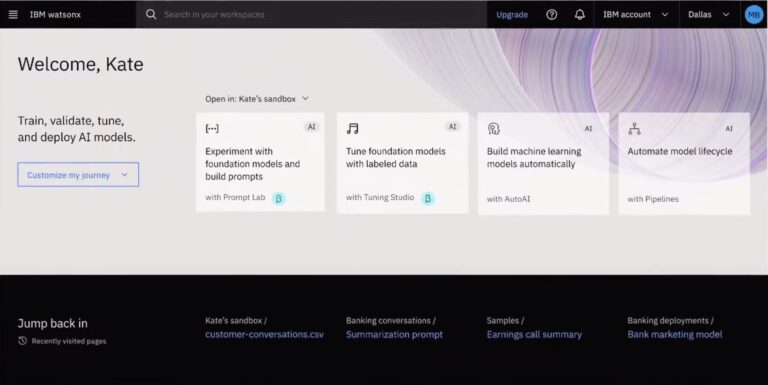Click the Upgrade link
This screenshot has height=385, width=768.
(512, 15)
